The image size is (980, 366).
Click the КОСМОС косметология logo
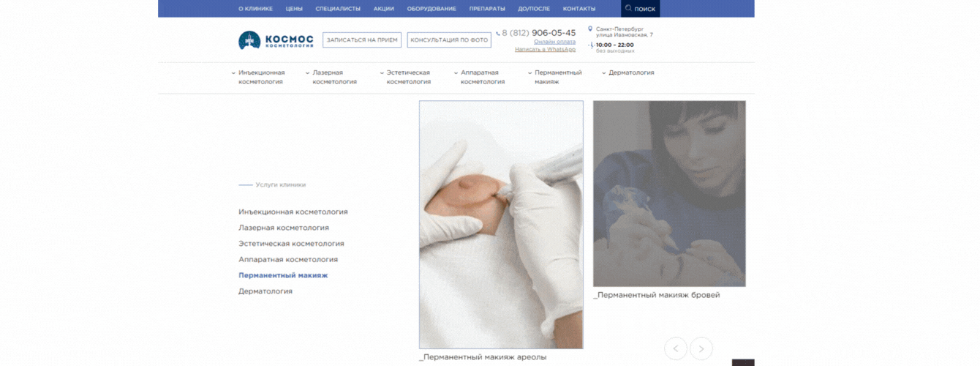276,40
